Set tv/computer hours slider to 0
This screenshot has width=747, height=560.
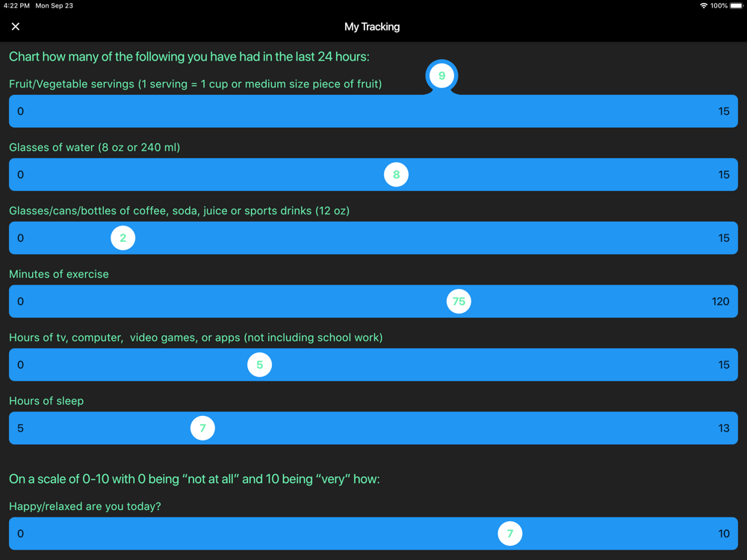(x=20, y=365)
